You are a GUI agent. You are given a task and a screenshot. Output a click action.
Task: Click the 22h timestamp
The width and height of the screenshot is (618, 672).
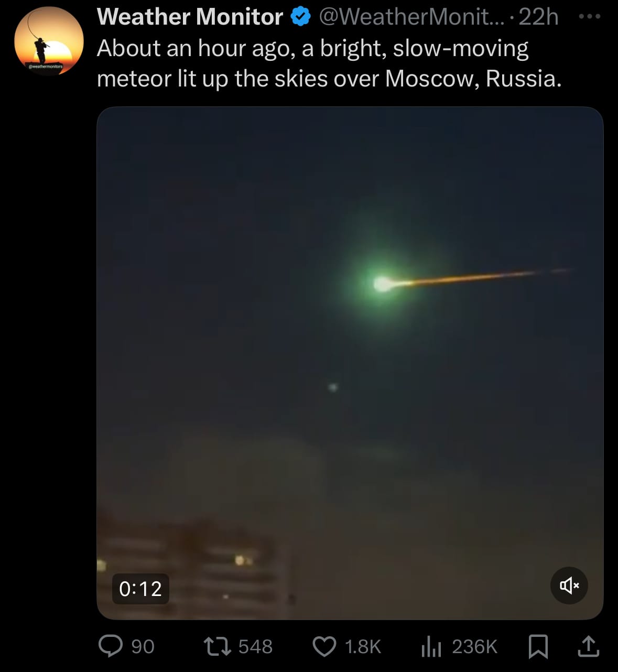click(538, 17)
